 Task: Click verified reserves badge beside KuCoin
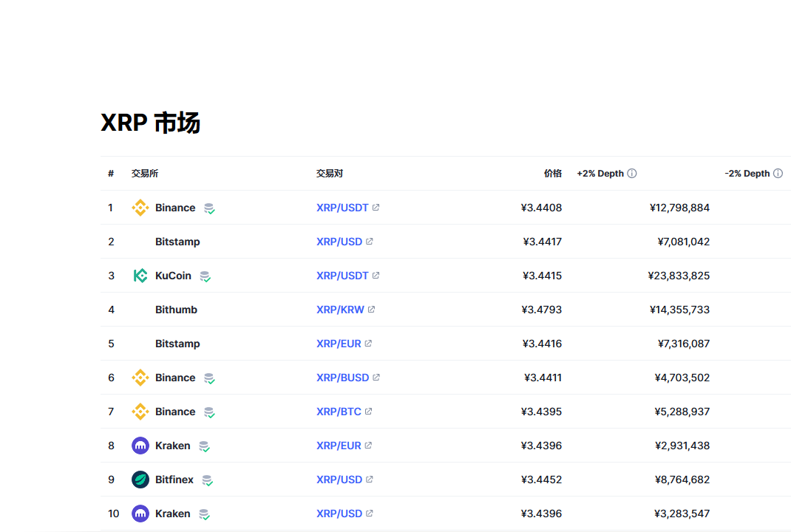pos(205,276)
